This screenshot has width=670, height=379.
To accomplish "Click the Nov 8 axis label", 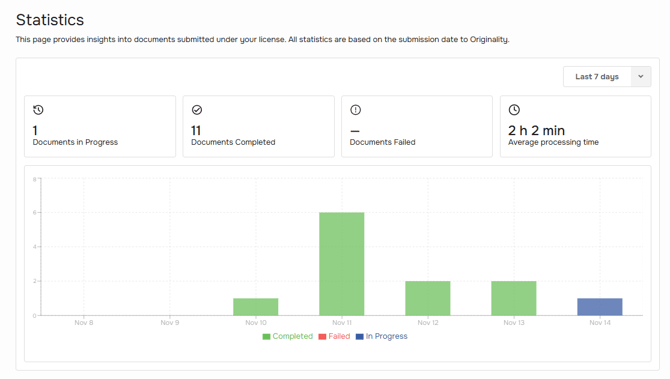I will click(x=84, y=323).
